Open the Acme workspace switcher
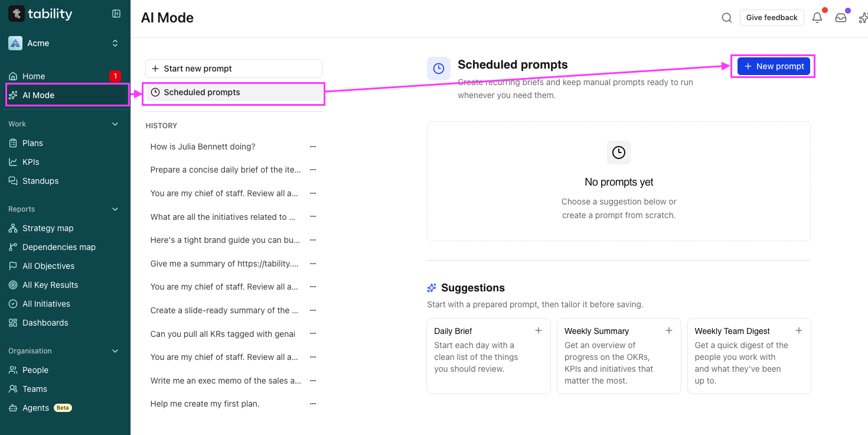The height and width of the screenshot is (435, 868). click(x=64, y=43)
